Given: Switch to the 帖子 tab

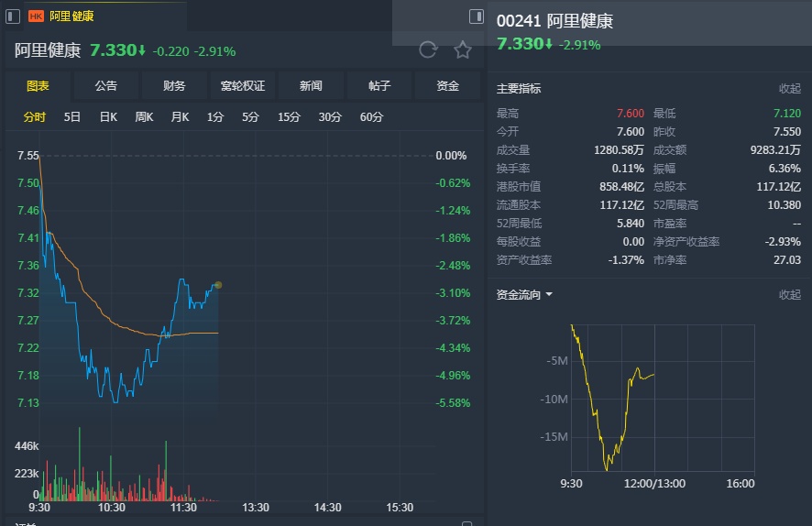Looking at the screenshot, I should [x=379, y=86].
